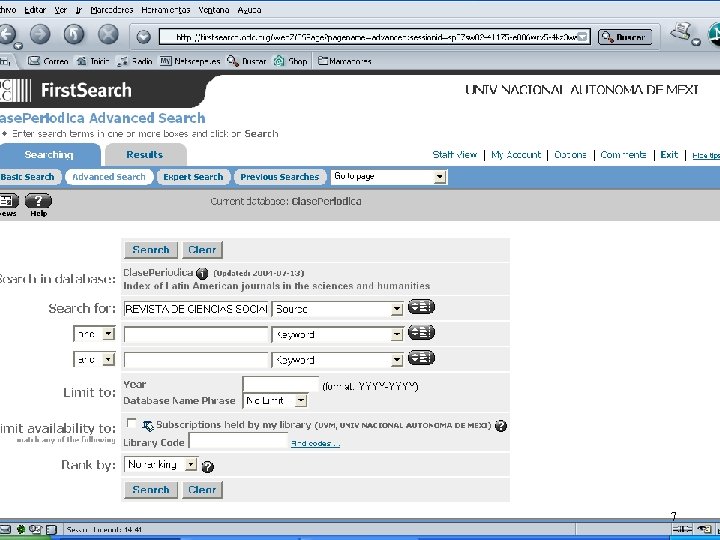The image size is (720, 540).
Task: Click the top Search button
Action: [x=151, y=250]
